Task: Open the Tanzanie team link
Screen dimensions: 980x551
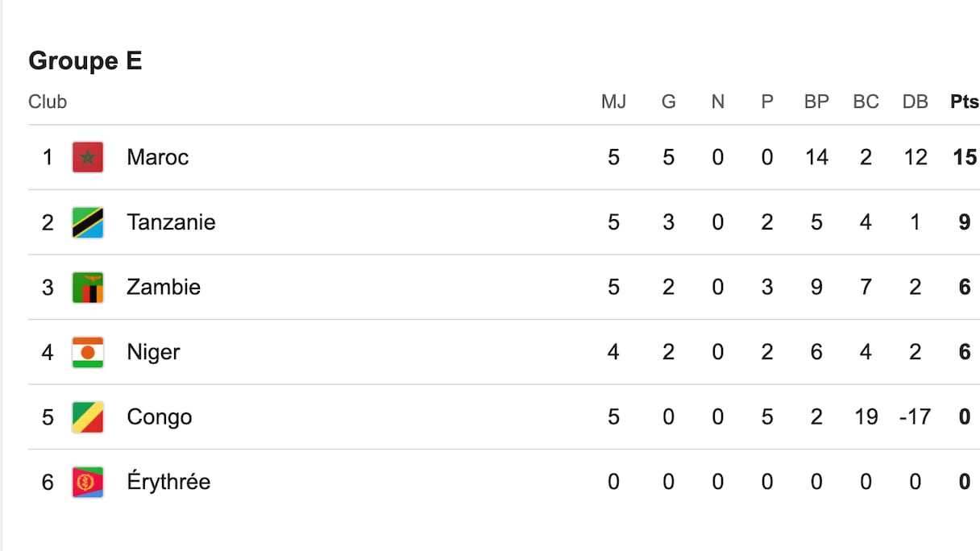Action: (171, 222)
